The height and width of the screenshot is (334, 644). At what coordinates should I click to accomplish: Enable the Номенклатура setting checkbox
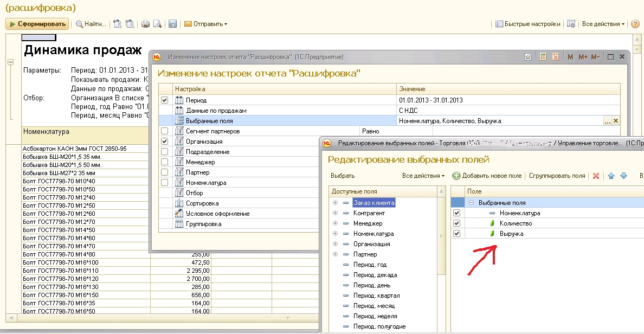tap(165, 182)
